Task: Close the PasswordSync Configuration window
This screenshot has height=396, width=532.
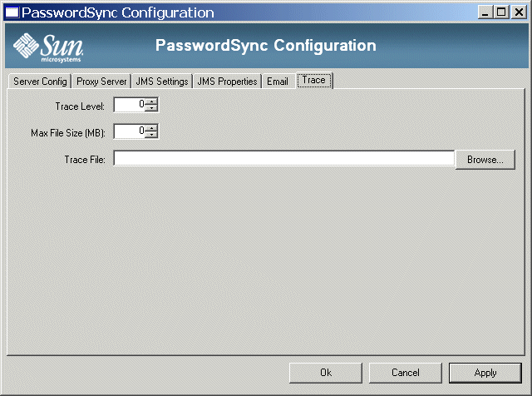Action: tap(519, 12)
